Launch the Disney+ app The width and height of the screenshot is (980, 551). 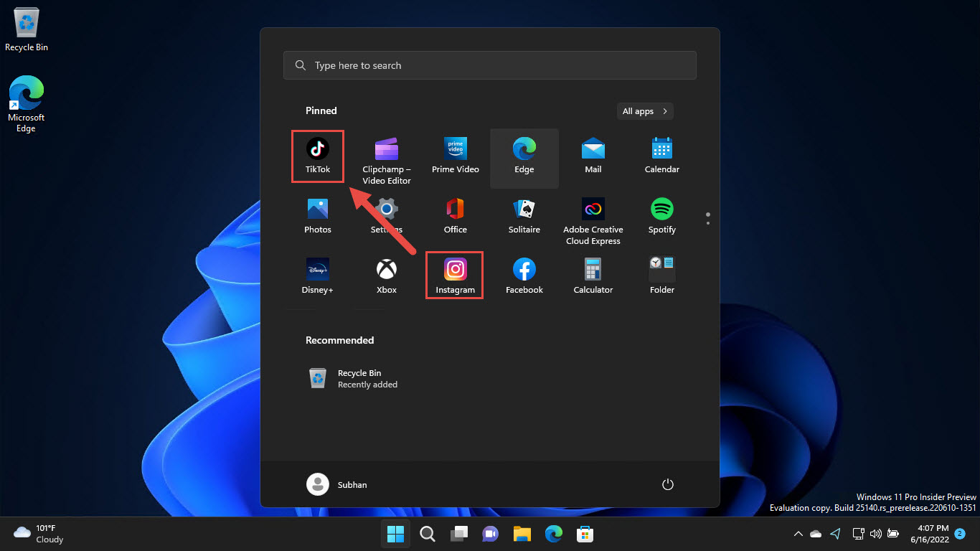(317, 275)
